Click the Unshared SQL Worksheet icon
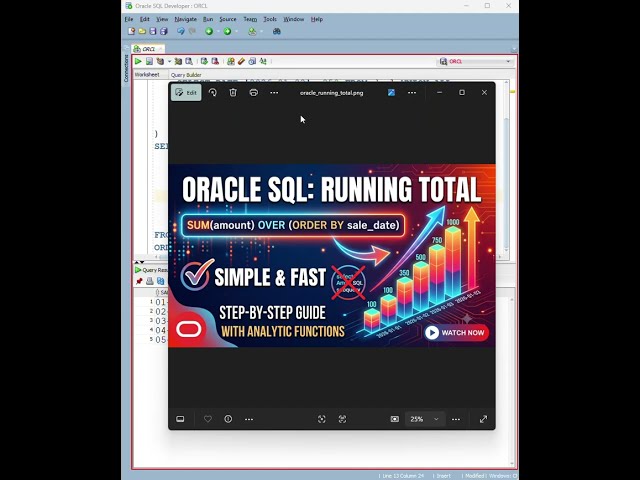 (x=231, y=61)
